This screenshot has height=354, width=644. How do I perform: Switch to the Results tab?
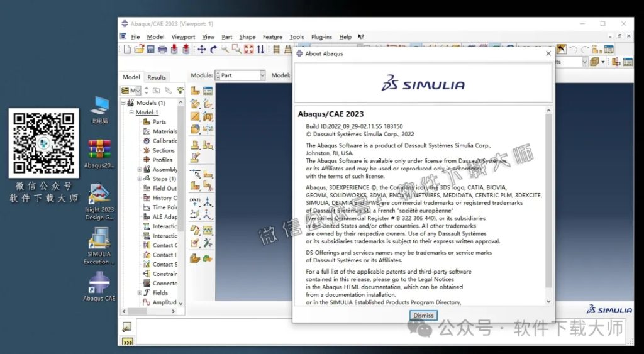157,77
